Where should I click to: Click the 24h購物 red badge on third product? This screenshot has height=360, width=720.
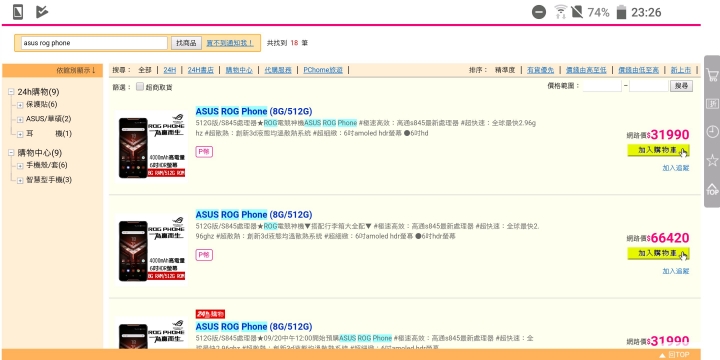[210, 314]
